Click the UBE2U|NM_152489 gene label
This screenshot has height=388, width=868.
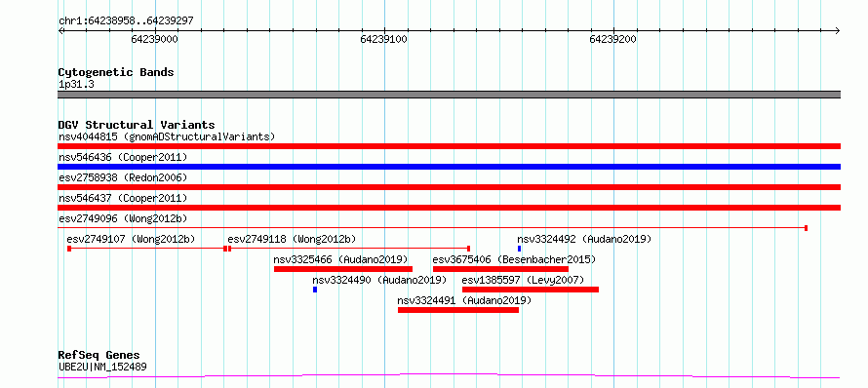[x=103, y=367]
